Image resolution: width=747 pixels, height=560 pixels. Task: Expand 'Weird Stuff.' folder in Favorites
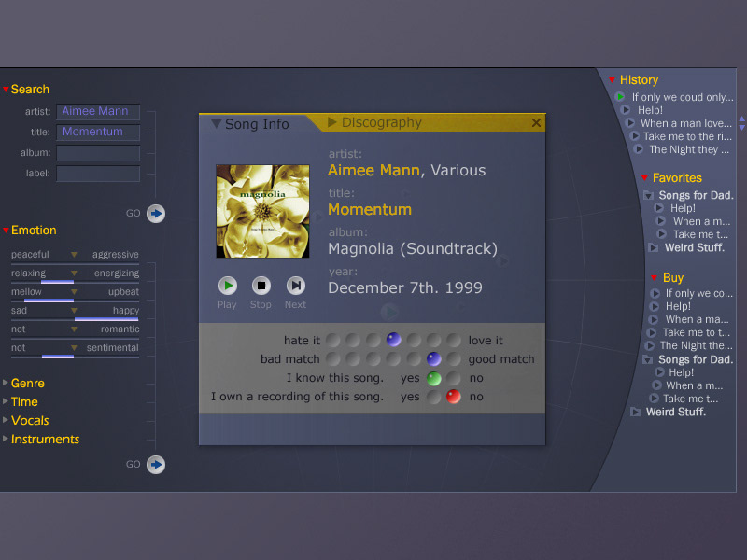(x=654, y=247)
